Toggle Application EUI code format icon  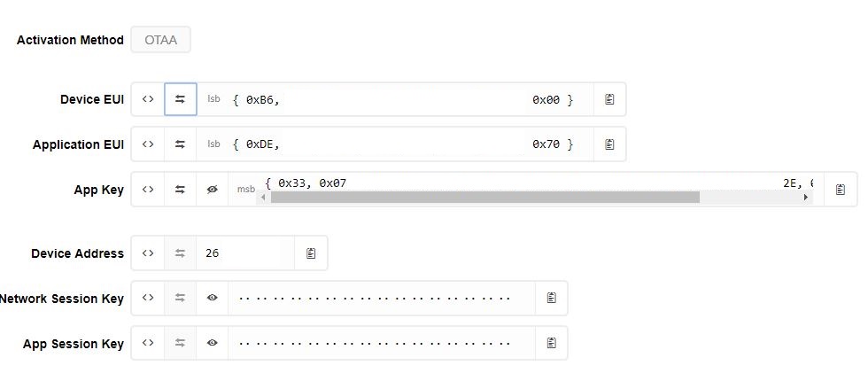pos(148,144)
